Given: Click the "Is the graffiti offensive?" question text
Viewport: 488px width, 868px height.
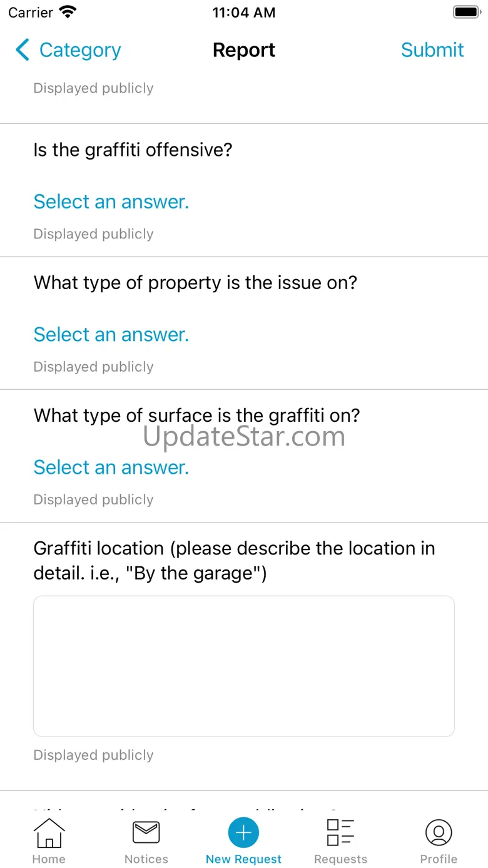Looking at the screenshot, I should 133,150.
